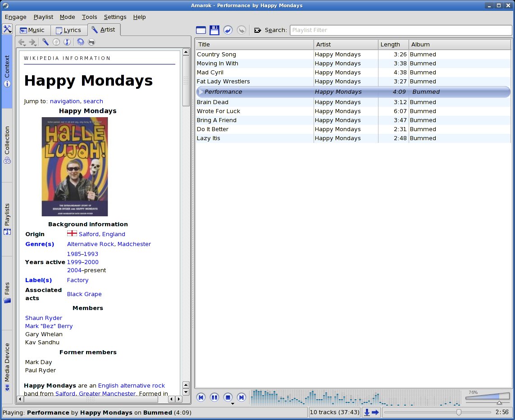The image size is (515, 420).
Task: Click the context browser horizontal scroll-left arrow
Action: [x=20, y=399]
